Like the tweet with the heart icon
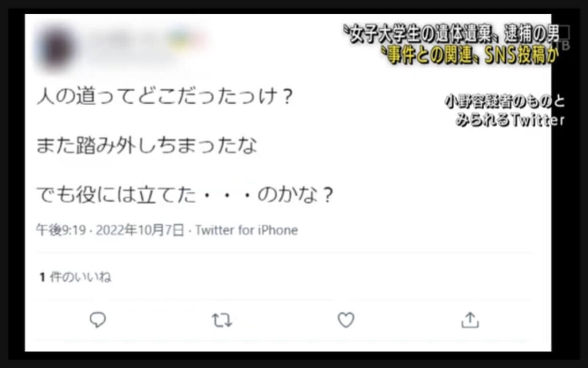This screenshot has width=588, height=368. click(346, 320)
